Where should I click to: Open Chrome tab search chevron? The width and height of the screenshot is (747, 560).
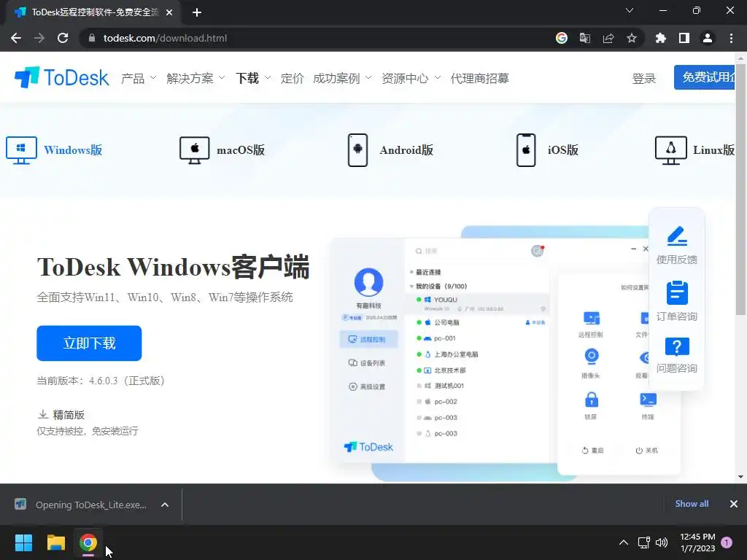(x=630, y=10)
